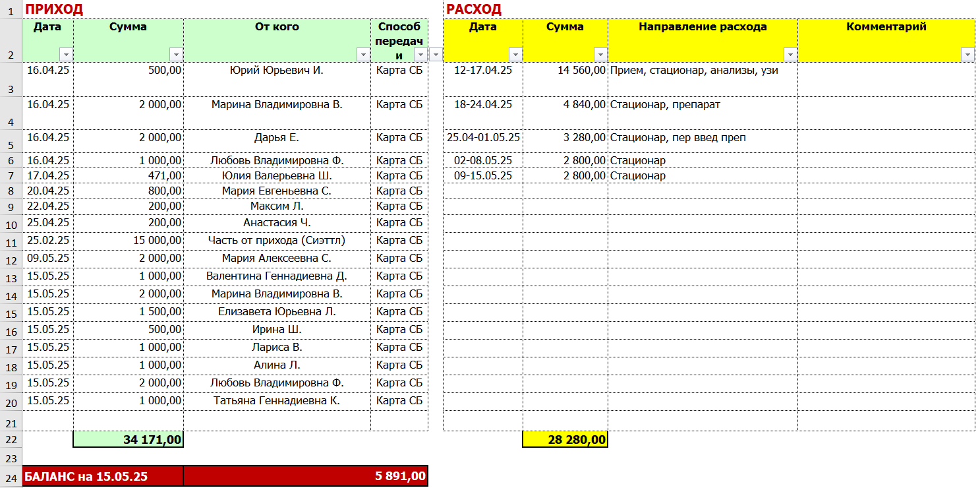Select the Валентина Геннадиевна Д. cell
The width and height of the screenshot is (980, 488).
pyautogui.click(x=277, y=276)
